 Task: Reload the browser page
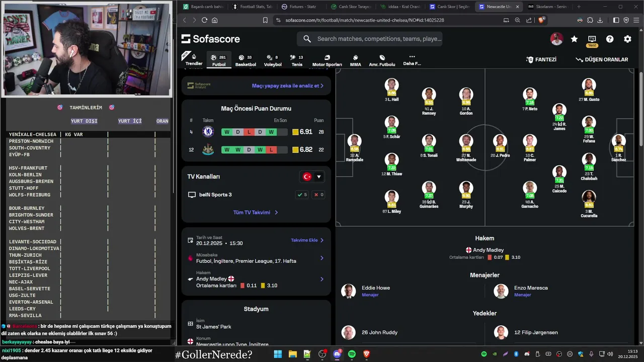(x=204, y=20)
